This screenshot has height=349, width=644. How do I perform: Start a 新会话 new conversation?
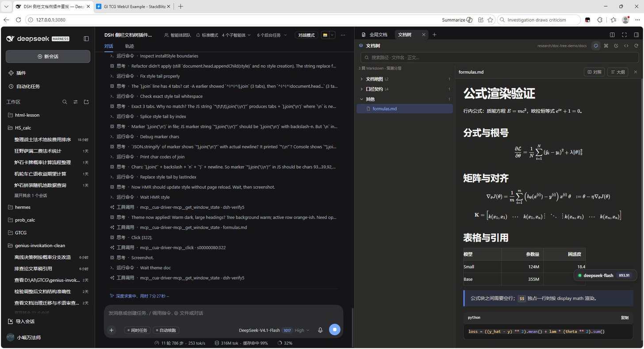tap(48, 56)
